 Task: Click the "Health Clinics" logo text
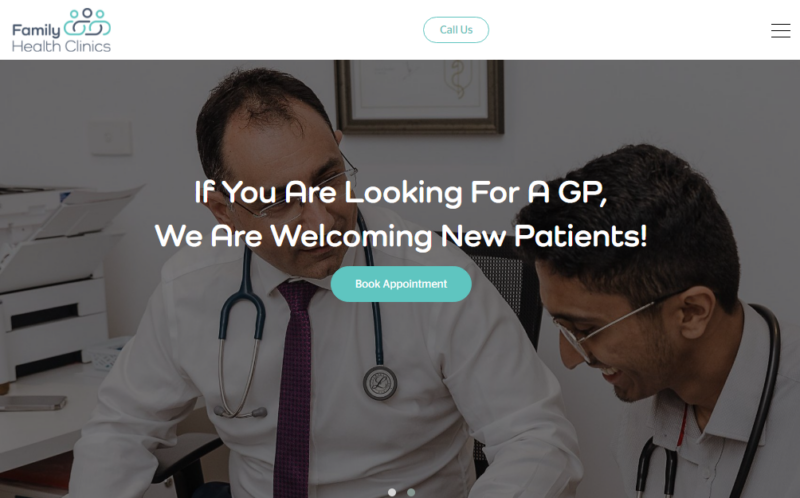61,46
